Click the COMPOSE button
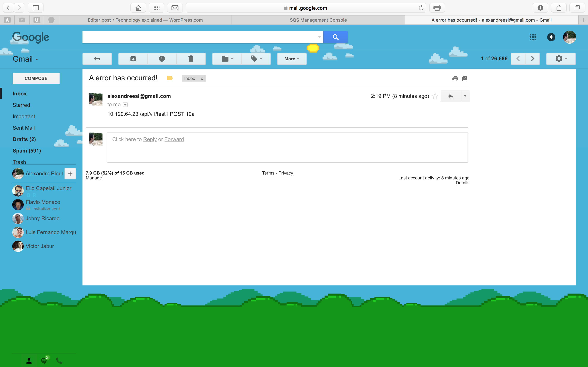 pos(36,78)
